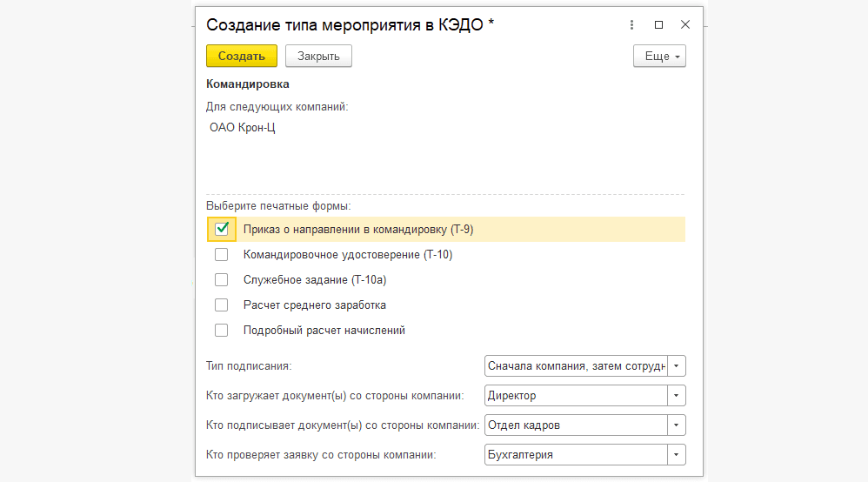Enable Командировочное удостоверение (Т-10) checkbox

click(222, 254)
